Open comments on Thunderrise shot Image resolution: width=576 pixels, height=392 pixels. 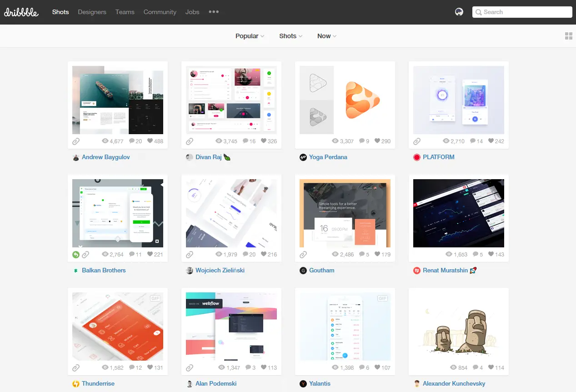click(135, 367)
